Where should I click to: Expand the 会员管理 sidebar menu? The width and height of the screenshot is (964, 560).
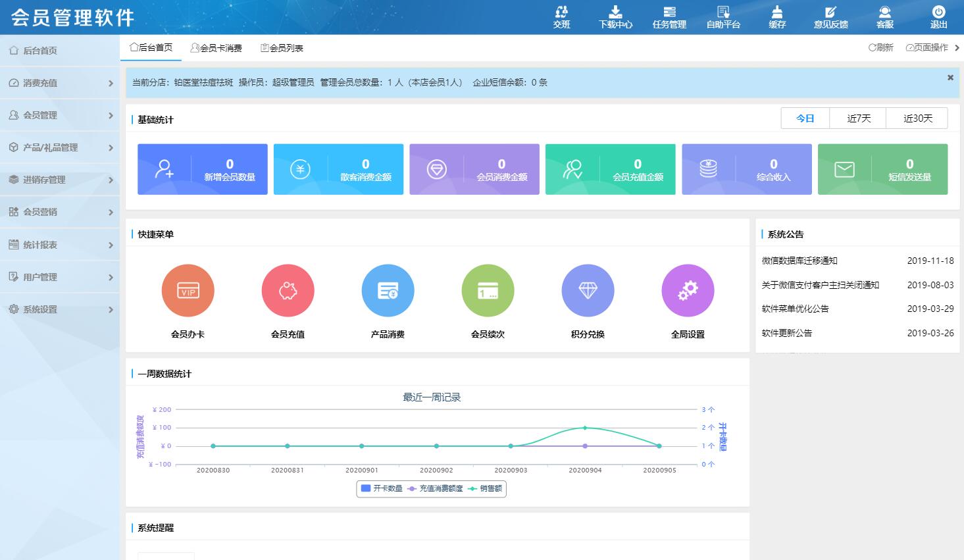(60, 115)
